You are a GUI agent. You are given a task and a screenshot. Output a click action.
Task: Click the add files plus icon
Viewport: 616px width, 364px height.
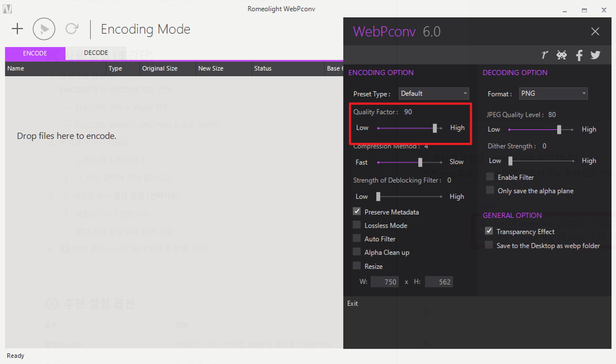pyautogui.click(x=17, y=28)
